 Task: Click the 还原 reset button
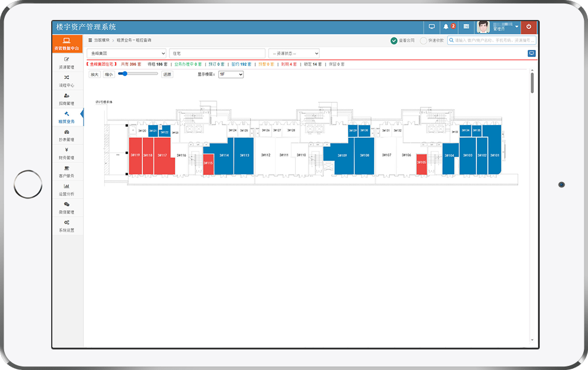coord(167,75)
